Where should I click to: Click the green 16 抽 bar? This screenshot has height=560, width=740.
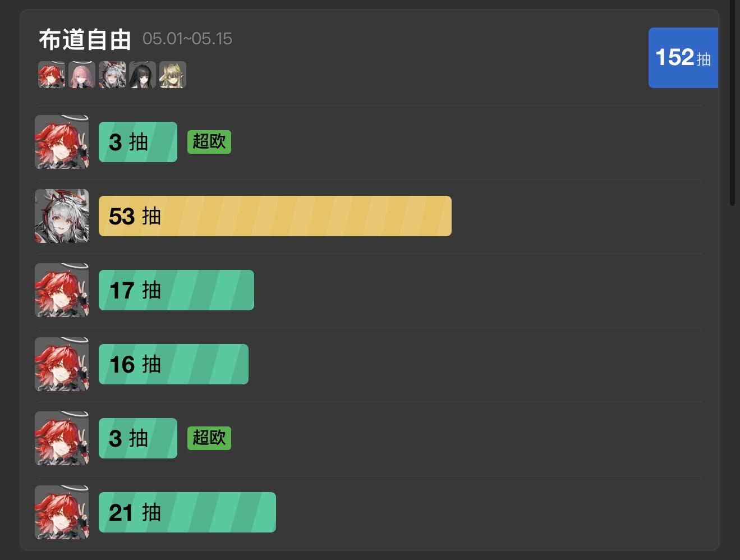coord(173,364)
